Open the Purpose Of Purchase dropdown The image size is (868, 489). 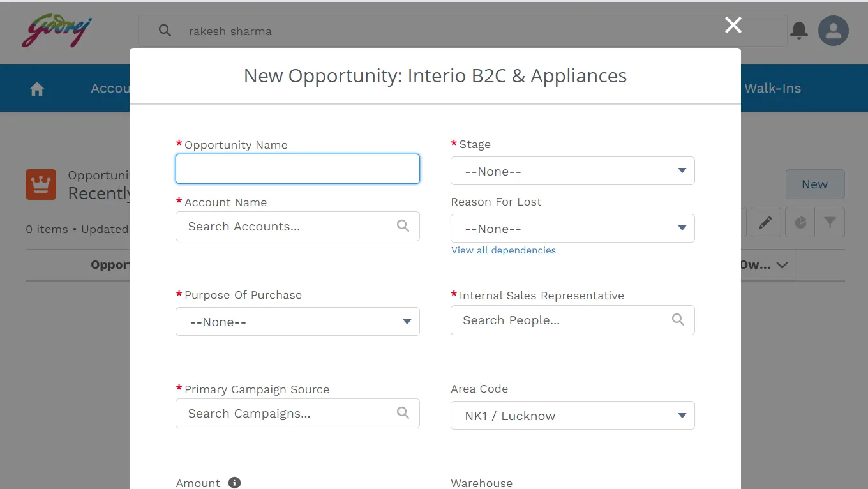297,322
